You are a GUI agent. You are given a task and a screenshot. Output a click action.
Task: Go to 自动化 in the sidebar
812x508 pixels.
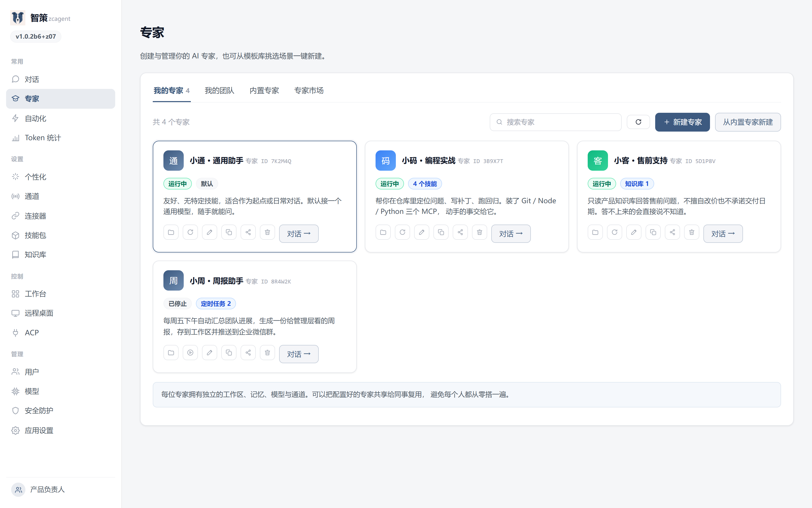[60, 118]
